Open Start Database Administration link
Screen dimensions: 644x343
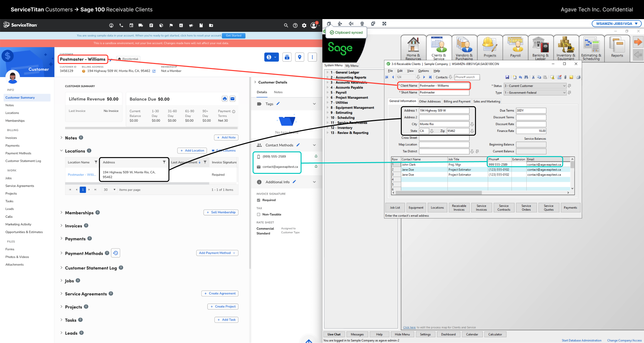click(582, 340)
